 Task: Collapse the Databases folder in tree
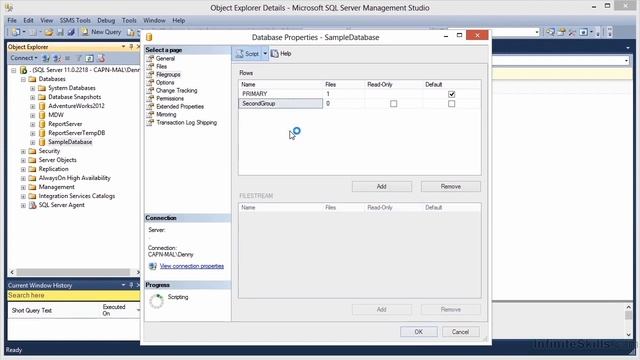[23, 79]
